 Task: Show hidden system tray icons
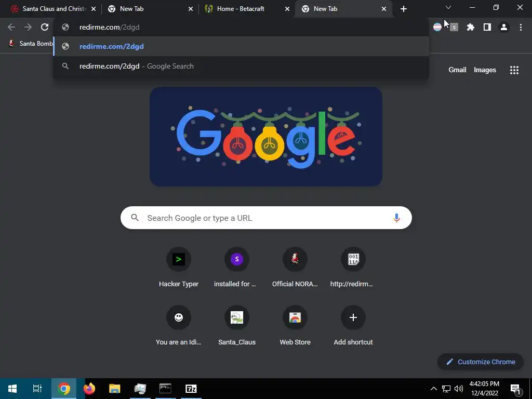pos(434,389)
